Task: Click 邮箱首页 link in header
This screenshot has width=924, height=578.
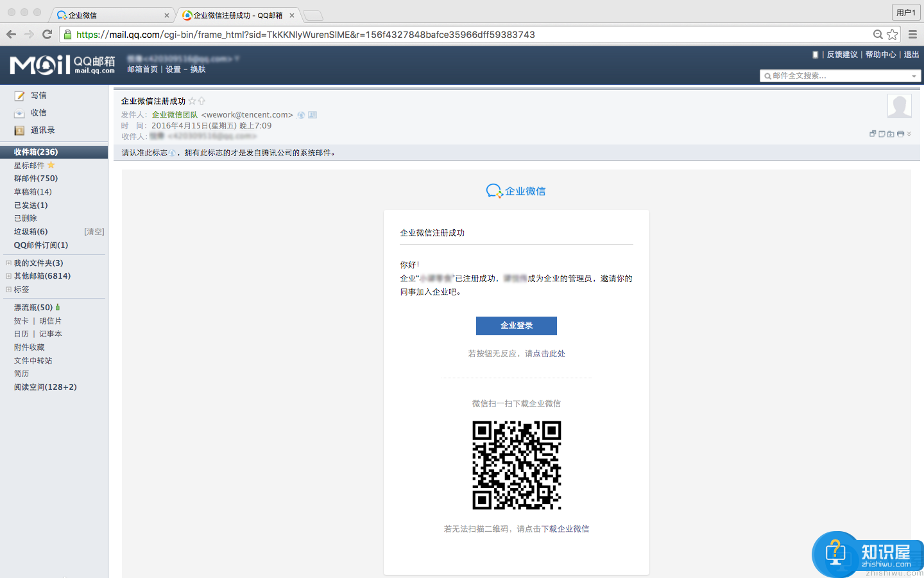Action: pos(142,69)
